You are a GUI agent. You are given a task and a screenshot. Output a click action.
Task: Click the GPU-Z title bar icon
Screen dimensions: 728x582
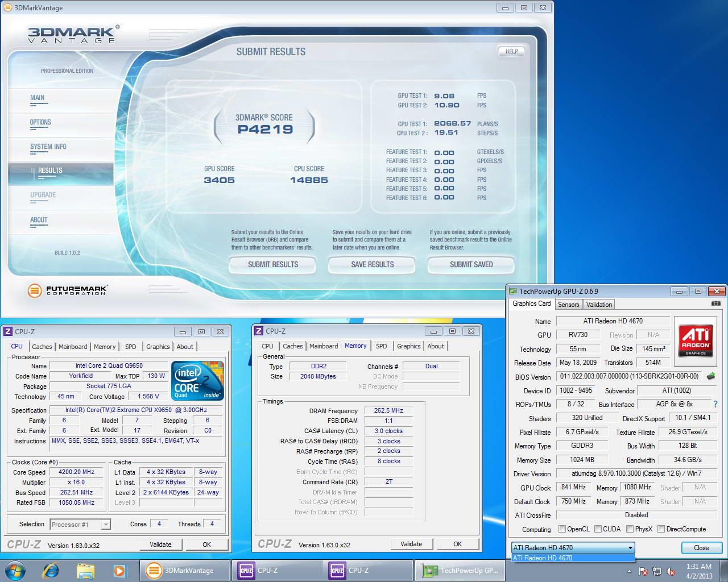[513, 292]
